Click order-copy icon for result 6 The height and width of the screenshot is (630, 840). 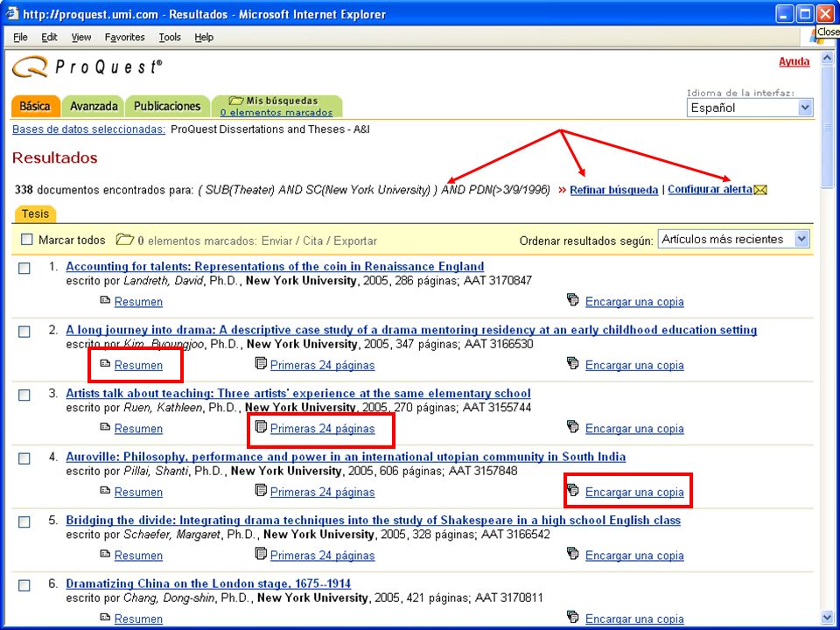572,617
